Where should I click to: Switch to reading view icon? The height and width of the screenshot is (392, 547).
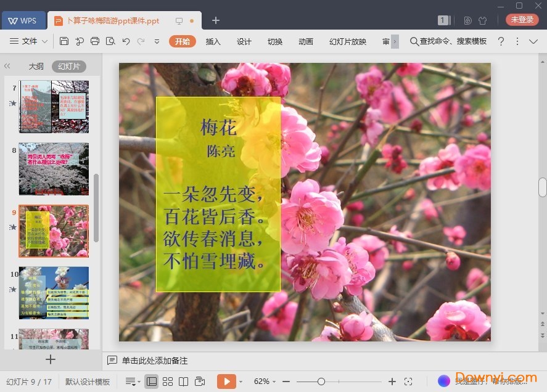pos(183,382)
